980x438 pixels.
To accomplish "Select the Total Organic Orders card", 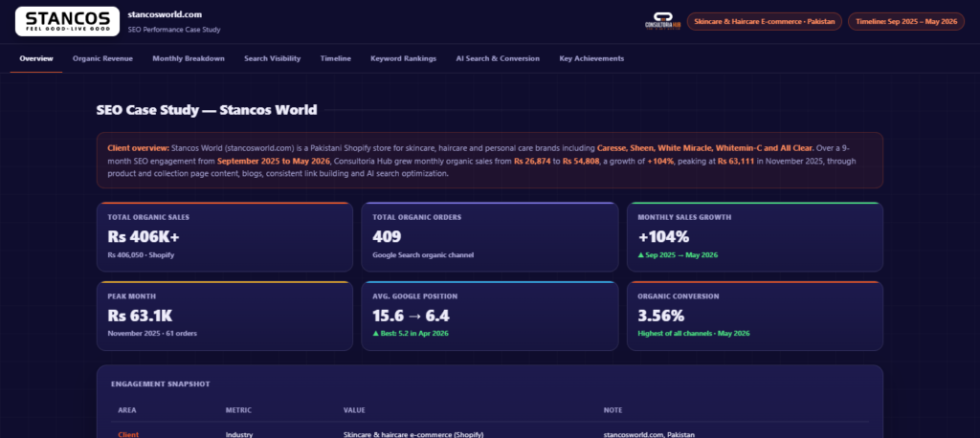I will [x=490, y=237].
